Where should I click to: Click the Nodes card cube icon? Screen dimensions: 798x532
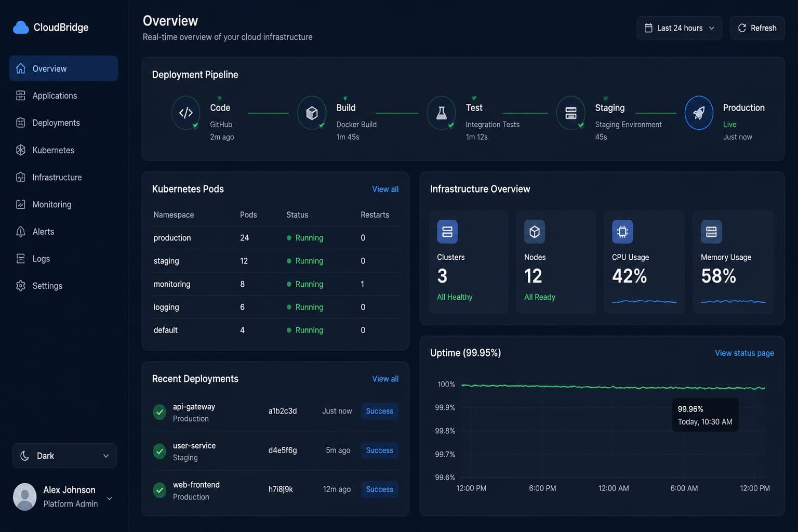tap(535, 232)
